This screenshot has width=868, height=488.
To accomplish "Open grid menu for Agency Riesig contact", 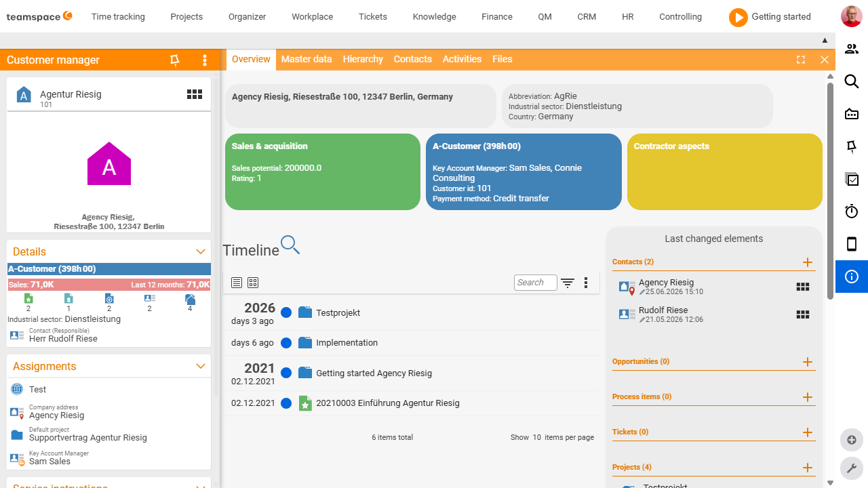I will click(803, 287).
